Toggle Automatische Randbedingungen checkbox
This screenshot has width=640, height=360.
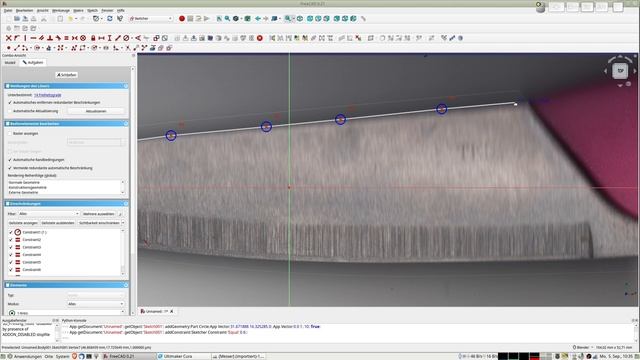click(10, 160)
